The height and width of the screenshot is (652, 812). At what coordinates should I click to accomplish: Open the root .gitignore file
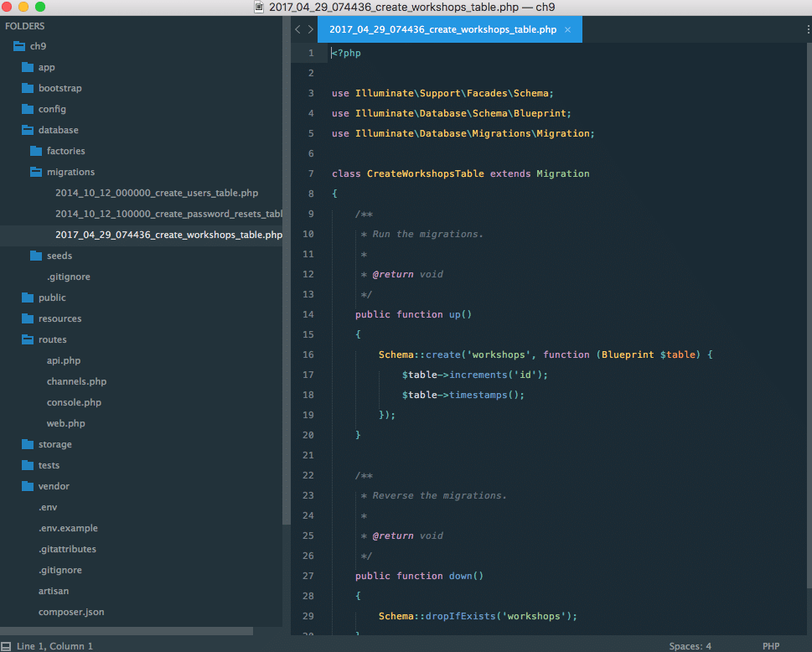60,570
